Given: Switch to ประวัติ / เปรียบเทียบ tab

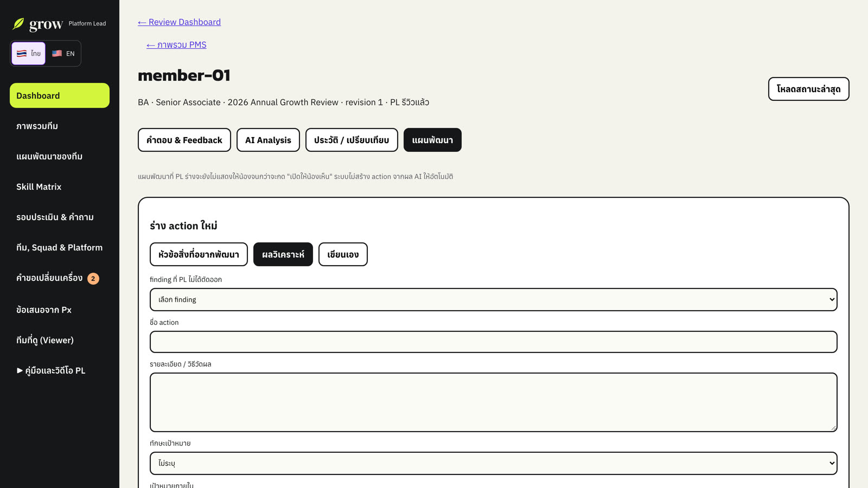Looking at the screenshot, I should pos(352,140).
